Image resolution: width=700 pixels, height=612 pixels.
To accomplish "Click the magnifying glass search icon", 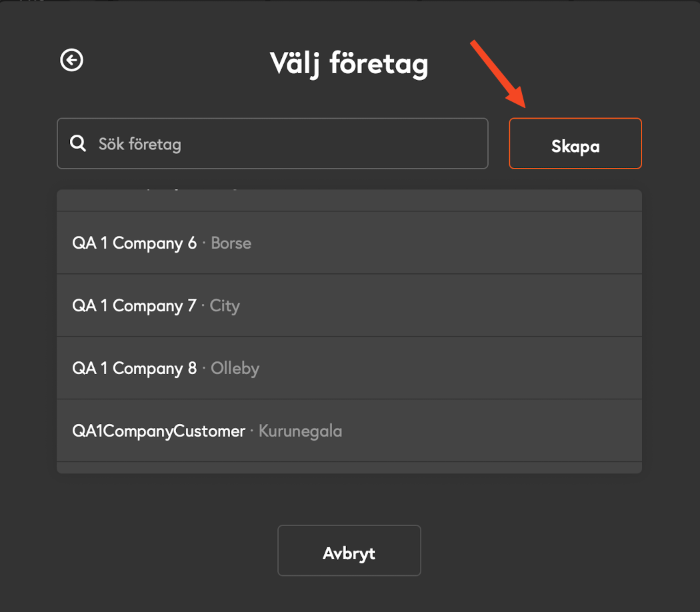I will 78,143.
